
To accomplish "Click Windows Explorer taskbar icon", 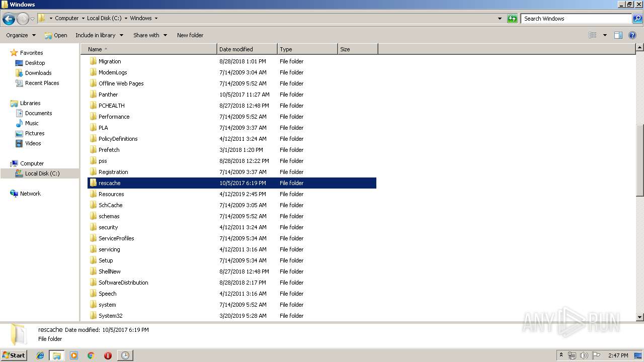I will point(57,355).
